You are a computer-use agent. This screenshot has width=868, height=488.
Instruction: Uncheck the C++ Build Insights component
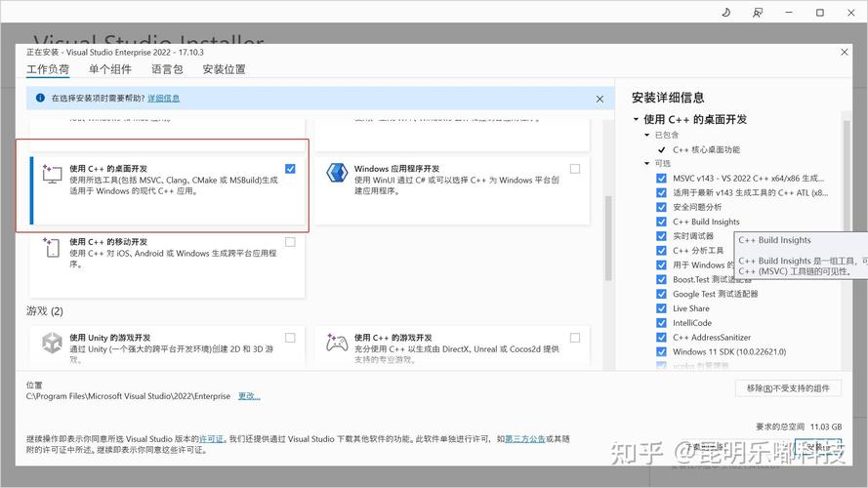pos(661,222)
